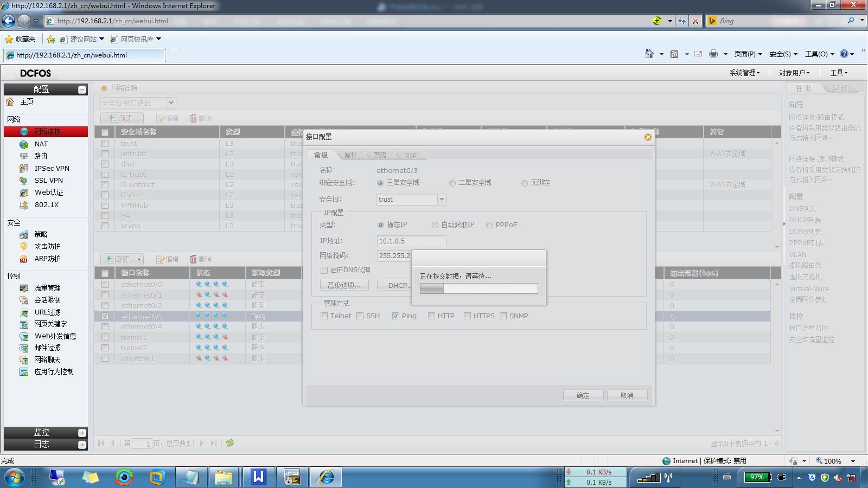
Task: Open the interface 新建 dropdown arrow
Action: coord(139,260)
